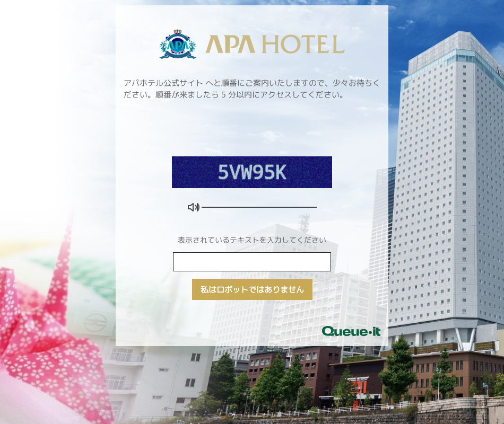
Task: Seek along the audio captcha progress line
Action: tap(259, 208)
